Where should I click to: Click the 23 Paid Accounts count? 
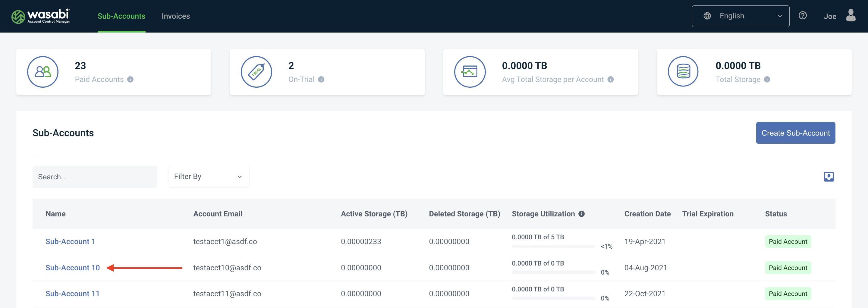(80, 65)
